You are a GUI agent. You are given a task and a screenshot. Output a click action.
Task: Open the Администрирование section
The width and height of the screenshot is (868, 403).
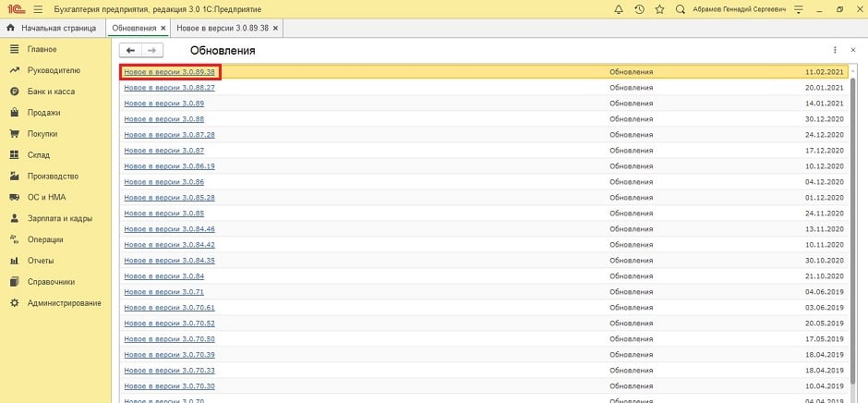tap(64, 303)
